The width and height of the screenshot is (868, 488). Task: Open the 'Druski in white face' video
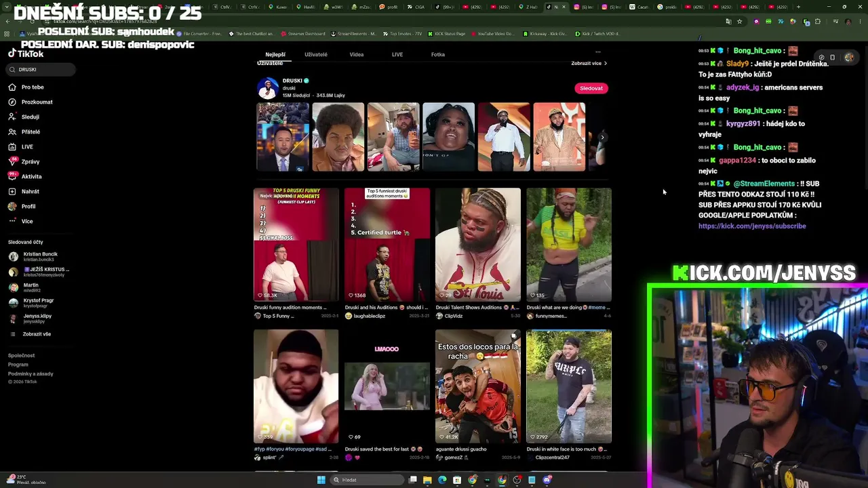pos(569,386)
